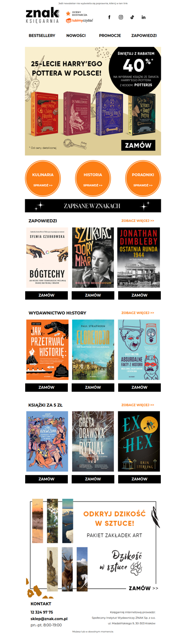Select the Promocje menu item
This screenshot has width=186, height=644.
pos(110,35)
